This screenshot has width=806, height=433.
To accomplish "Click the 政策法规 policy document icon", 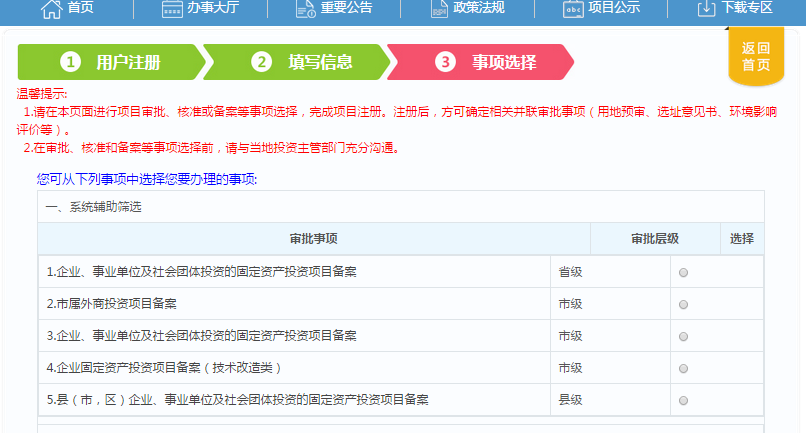I will [x=439, y=8].
